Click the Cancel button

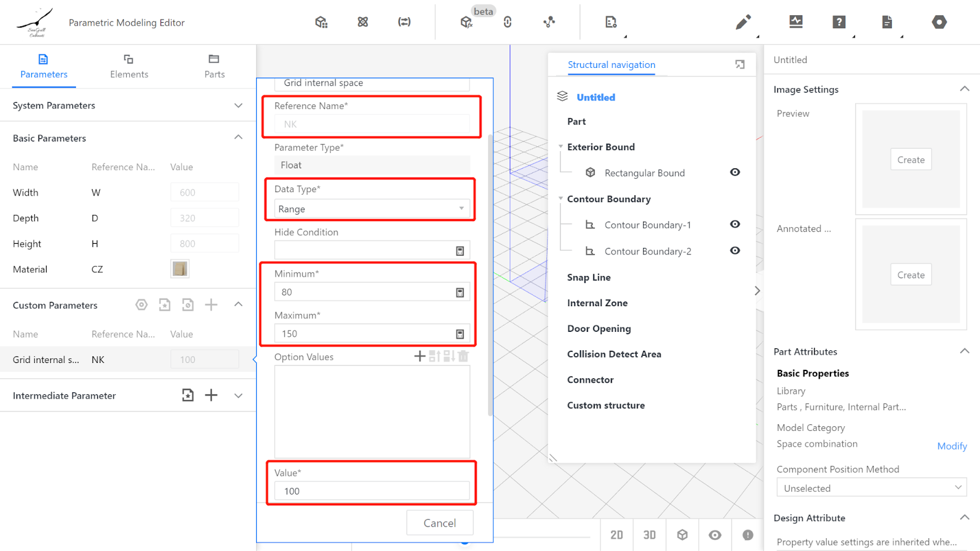pos(440,523)
